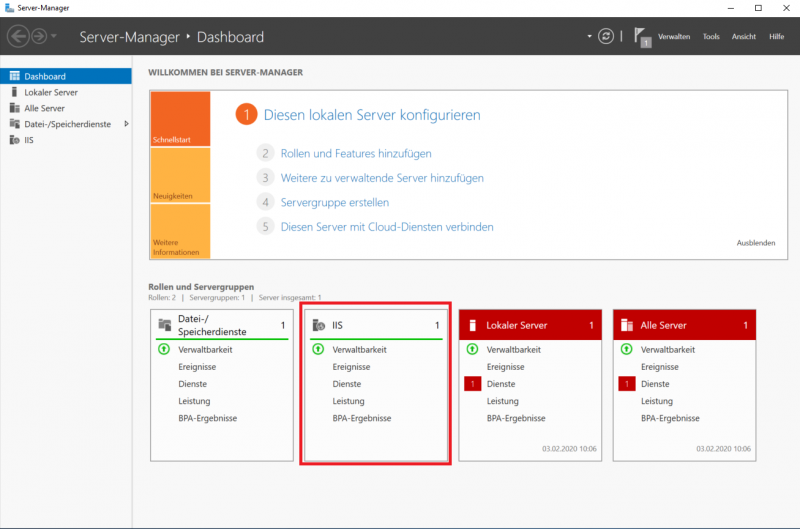Open the notifications flag icon
This screenshot has height=529, width=800.
(642, 37)
